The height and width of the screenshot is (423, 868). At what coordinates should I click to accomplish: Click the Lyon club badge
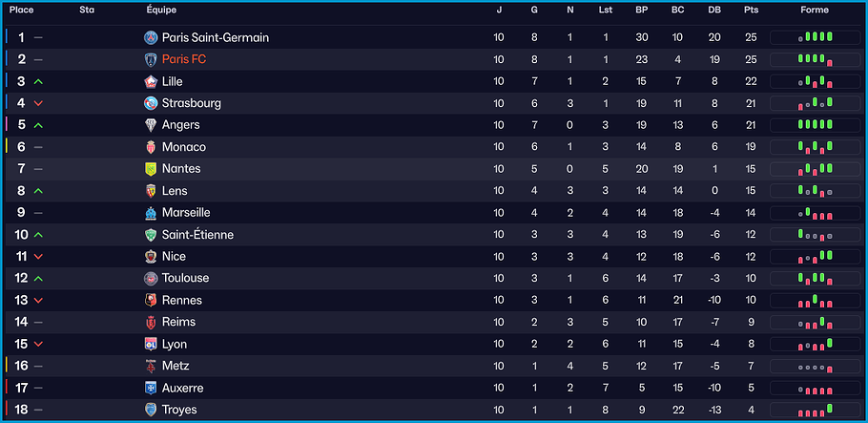[151, 344]
